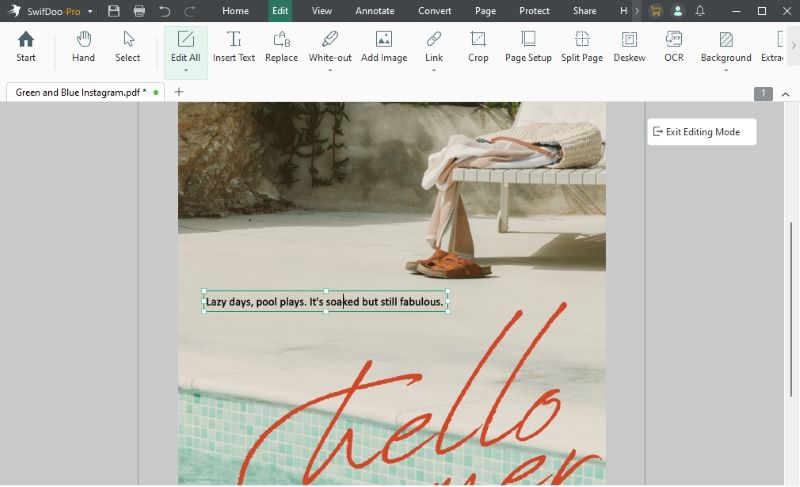The width and height of the screenshot is (800, 487).
Task: Open the Home menu tab
Action: (235, 11)
